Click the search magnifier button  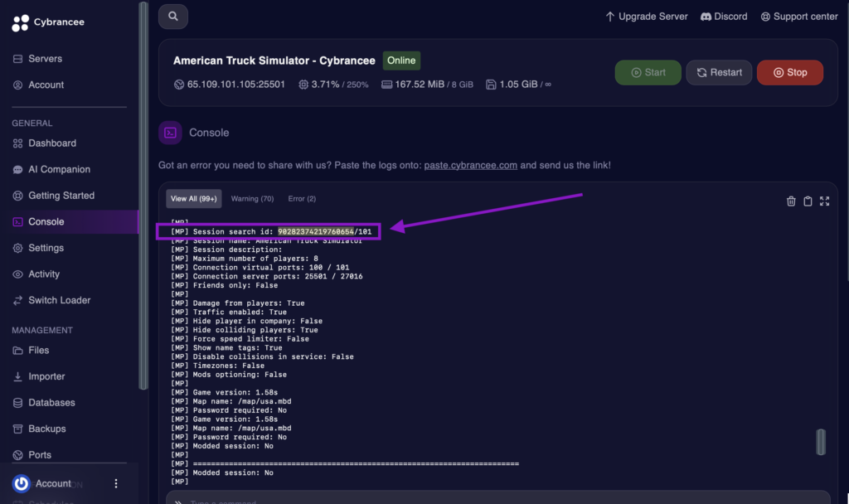[x=173, y=16]
